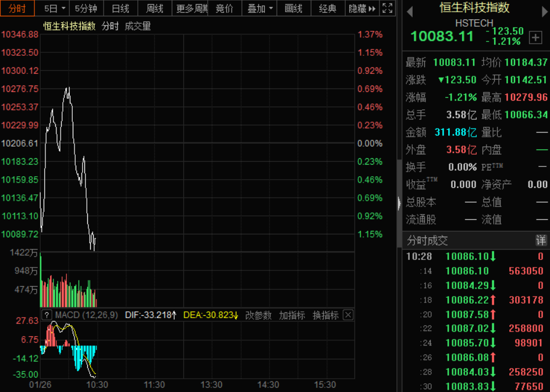The width and height of the screenshot is (550, 392).
Task: Click the 总手 value 3.58亿
Action: [462, 115]
